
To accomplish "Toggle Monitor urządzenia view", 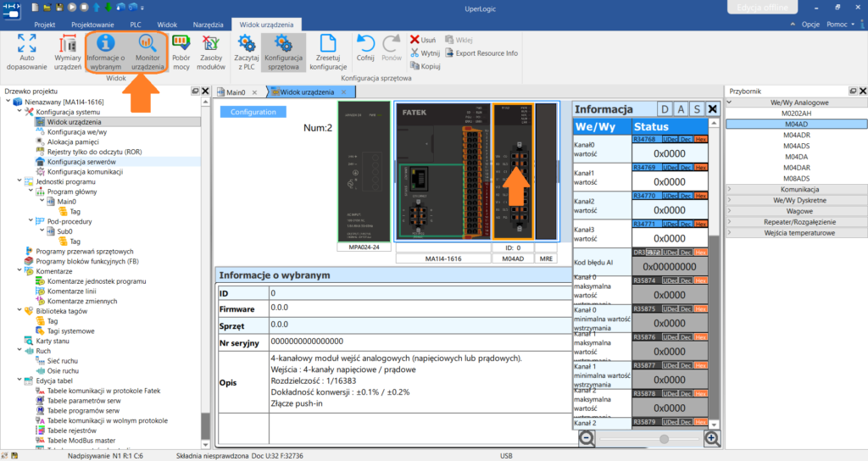I will (147, 52).
